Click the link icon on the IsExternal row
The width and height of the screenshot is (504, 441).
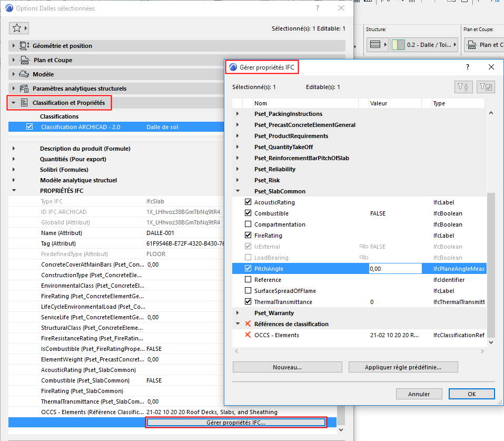coord(363,247)
